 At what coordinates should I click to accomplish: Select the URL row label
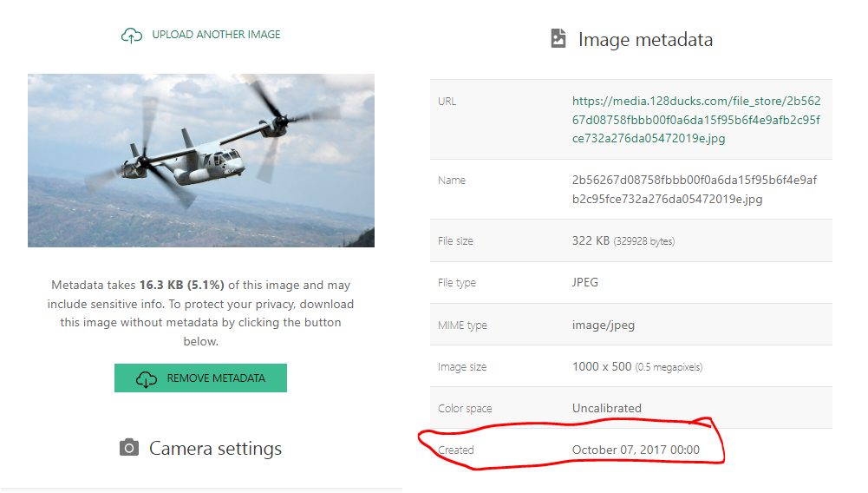[447, 102]
